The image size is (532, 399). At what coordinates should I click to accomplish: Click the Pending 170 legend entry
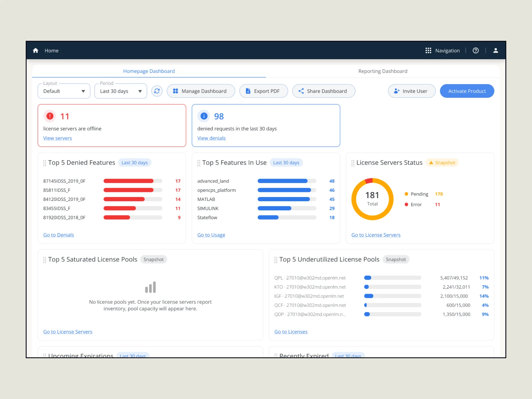point(424,194)
